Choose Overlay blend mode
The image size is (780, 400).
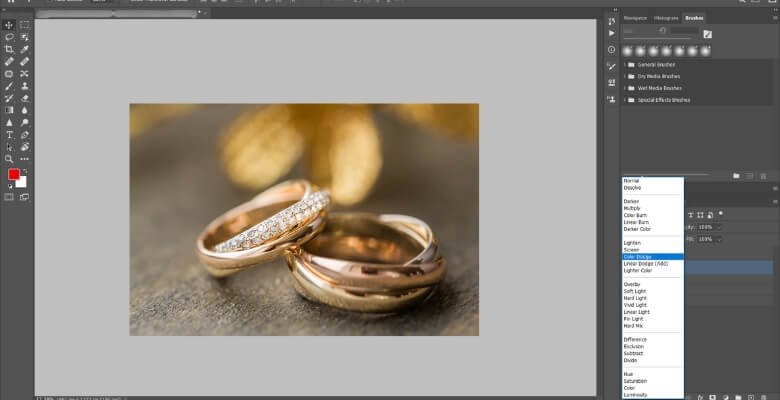(653, 285)
